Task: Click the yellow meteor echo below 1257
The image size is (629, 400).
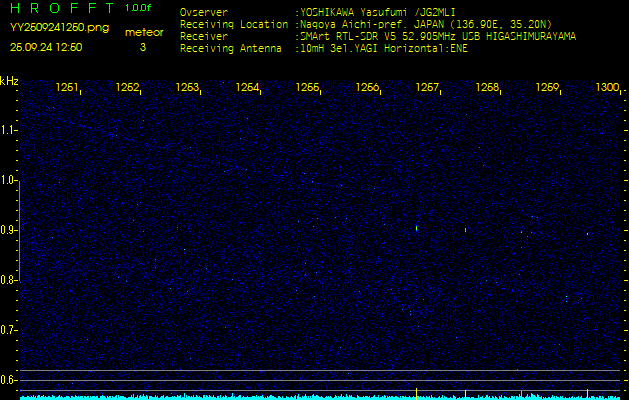Action: [x=417, y=229]
